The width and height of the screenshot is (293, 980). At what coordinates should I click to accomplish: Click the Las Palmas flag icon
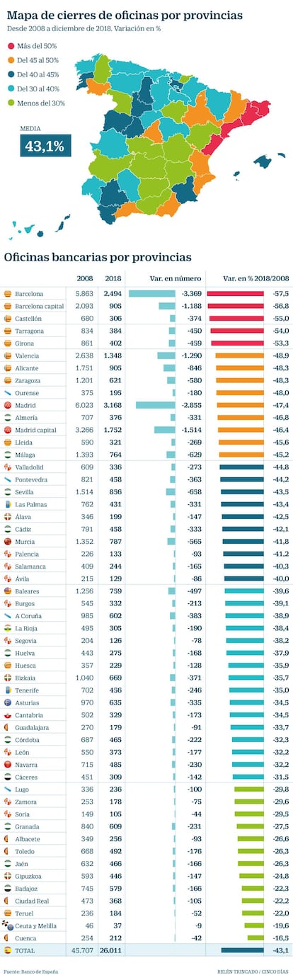click(x=7, y=504)
